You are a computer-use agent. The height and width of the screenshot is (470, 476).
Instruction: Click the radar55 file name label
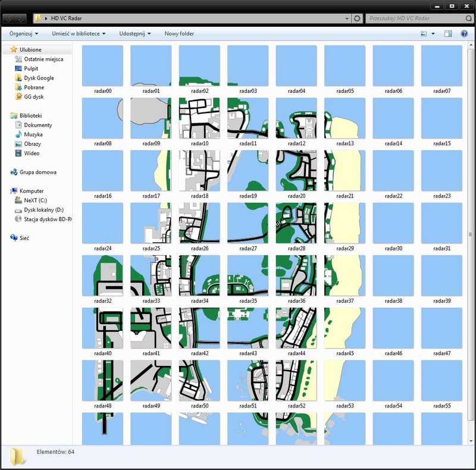pos(441,406)
